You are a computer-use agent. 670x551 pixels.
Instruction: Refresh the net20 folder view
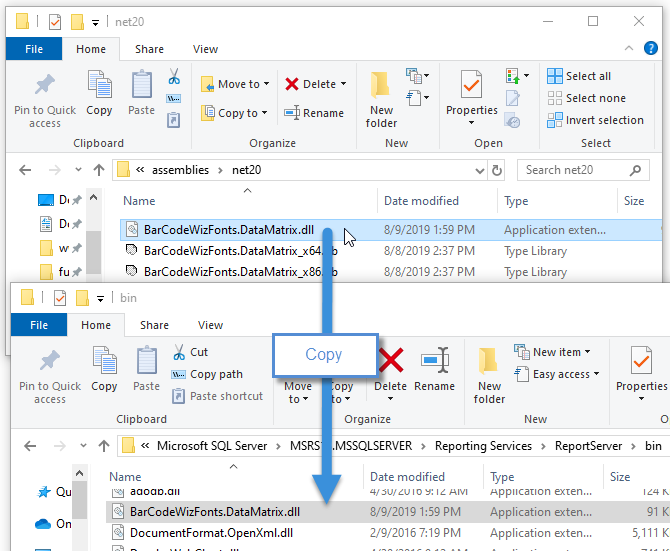497,170
